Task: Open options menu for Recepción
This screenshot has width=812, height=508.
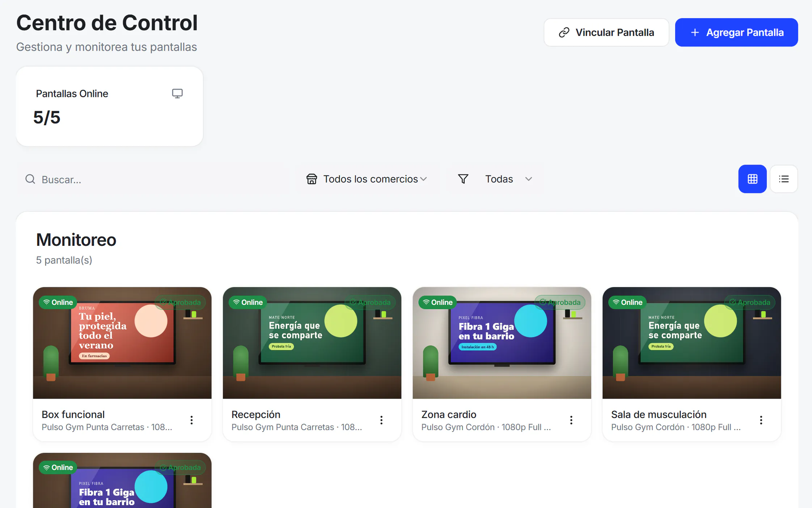Action: 381,420
